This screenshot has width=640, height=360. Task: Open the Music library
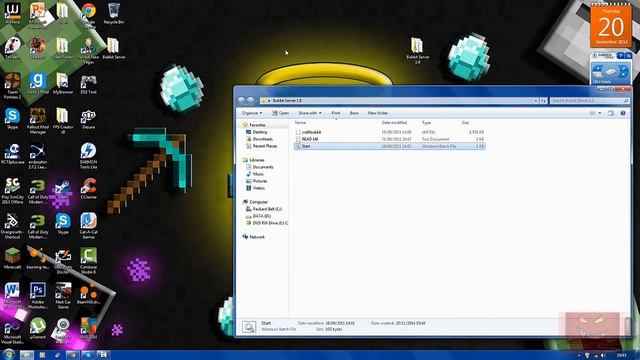(x=255, y=174)
